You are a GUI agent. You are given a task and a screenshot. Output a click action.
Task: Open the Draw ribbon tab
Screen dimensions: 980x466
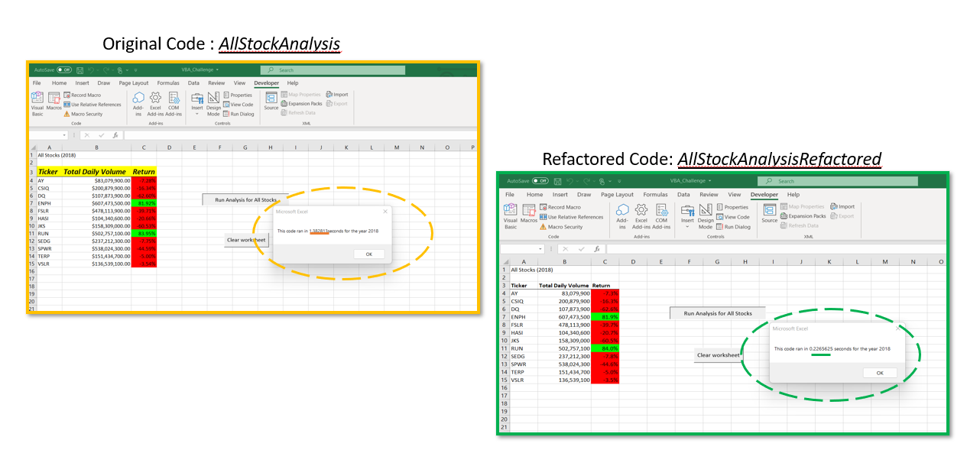[x=102, y=83]
